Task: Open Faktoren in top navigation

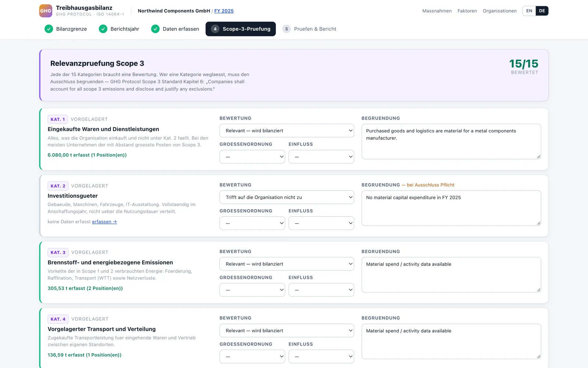Action: click(x=467, y=11)
